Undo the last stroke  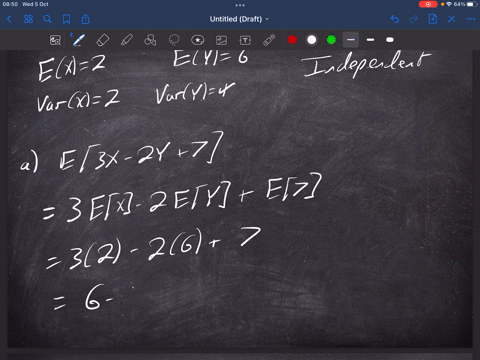tap(395, 19)
